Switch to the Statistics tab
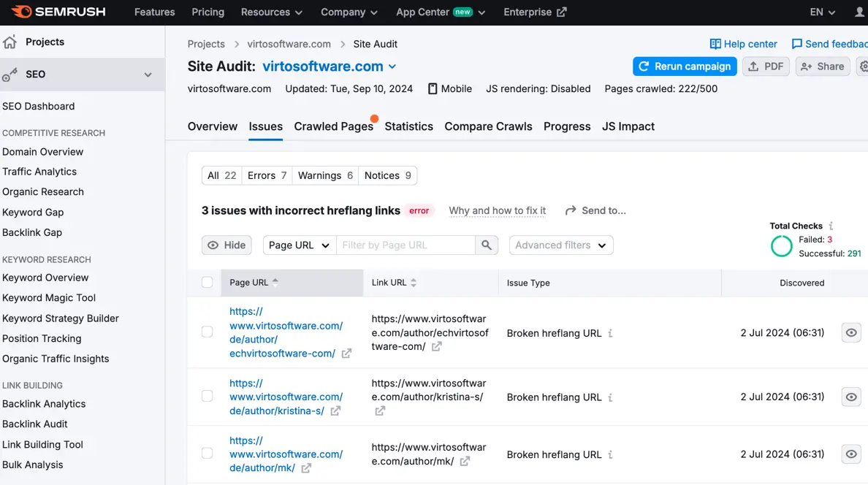The image size is (868, 485). pyautogui.click(x=409, y=127)
